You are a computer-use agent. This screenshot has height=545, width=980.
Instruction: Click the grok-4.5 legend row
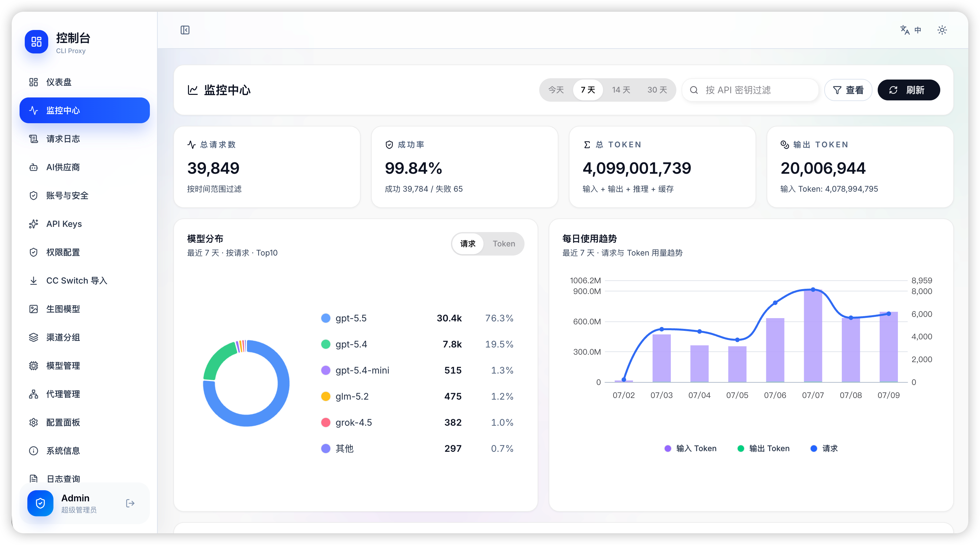(x=417, y=422)
